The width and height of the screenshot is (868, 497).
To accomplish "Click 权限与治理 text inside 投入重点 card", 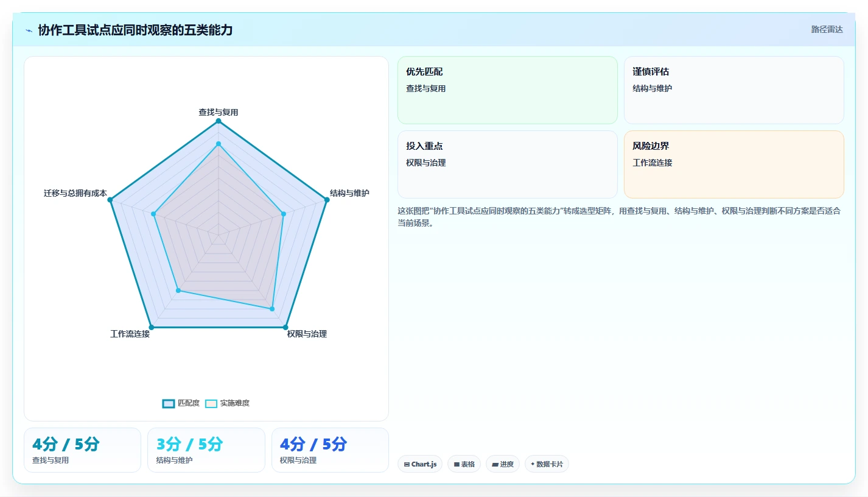I will 426,163.
